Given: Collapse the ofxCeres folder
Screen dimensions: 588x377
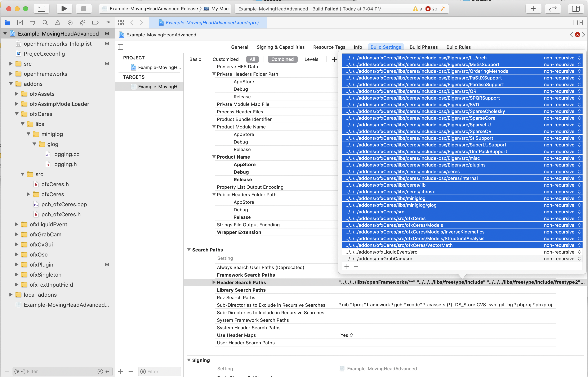Looking at the screenshot, I should coord(16,114).
